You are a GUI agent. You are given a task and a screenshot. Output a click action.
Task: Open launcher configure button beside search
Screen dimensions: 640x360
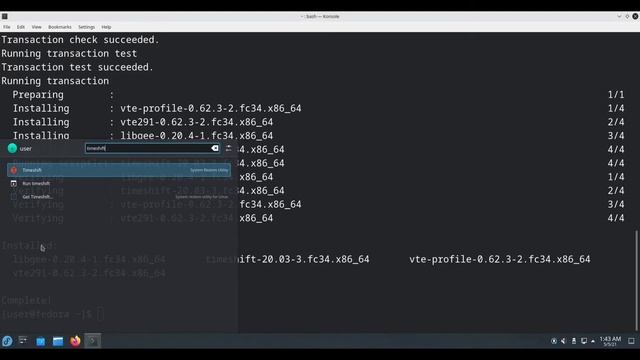(229, 148)
